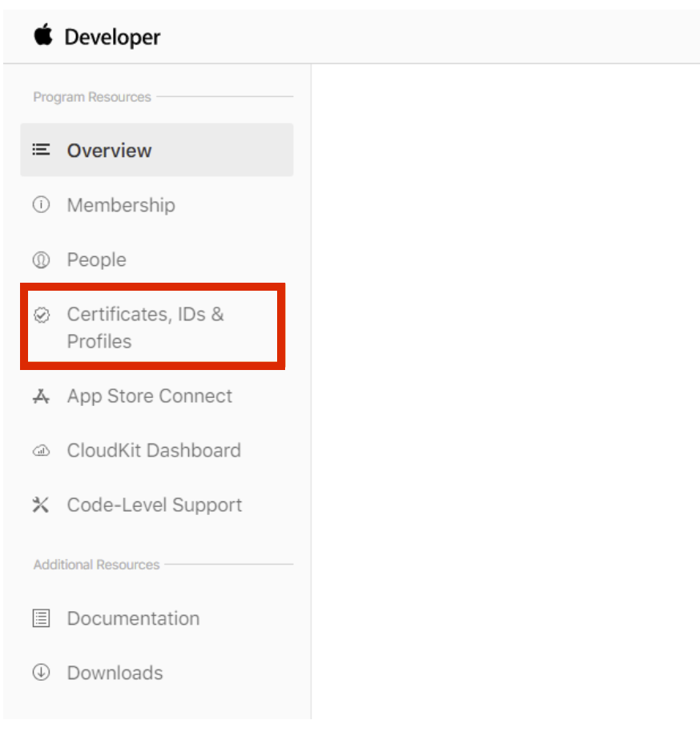Screen dimensions: 700x732
Task: Select the Overview label in the sidebar
Action: point(109,151)
